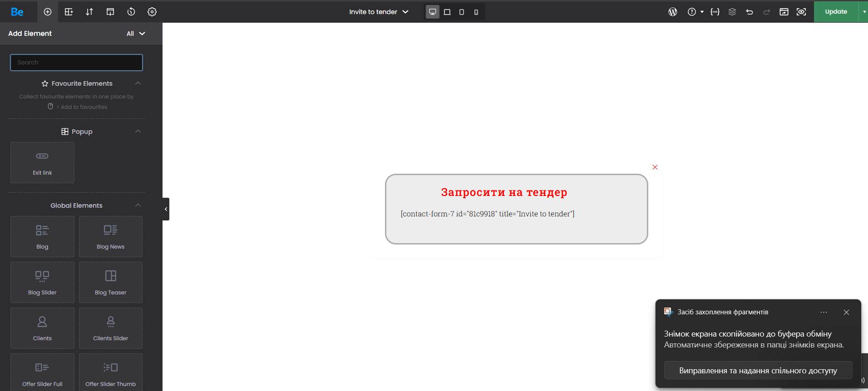Switch to mobile viewport mode
The width and height of the screenshot is (868, 391).
[476, 12]
